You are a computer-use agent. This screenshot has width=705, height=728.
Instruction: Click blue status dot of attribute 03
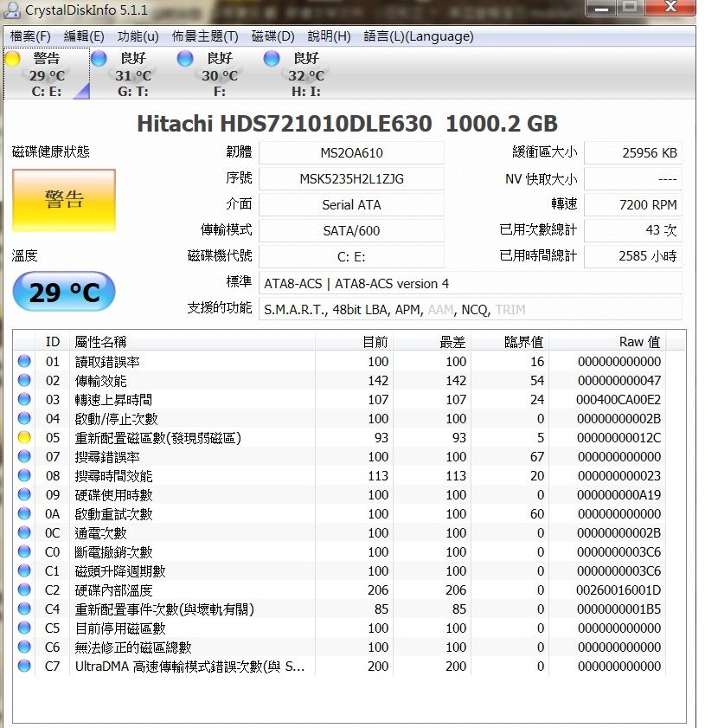tap(24, 399)
